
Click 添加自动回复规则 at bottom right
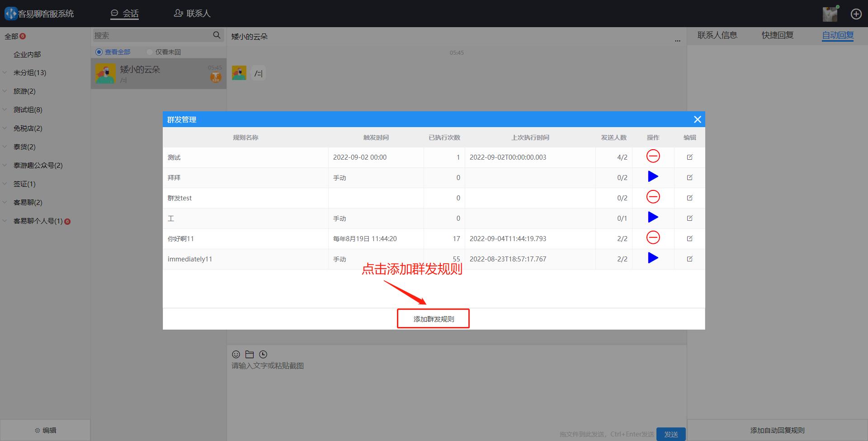pos(777,430)
